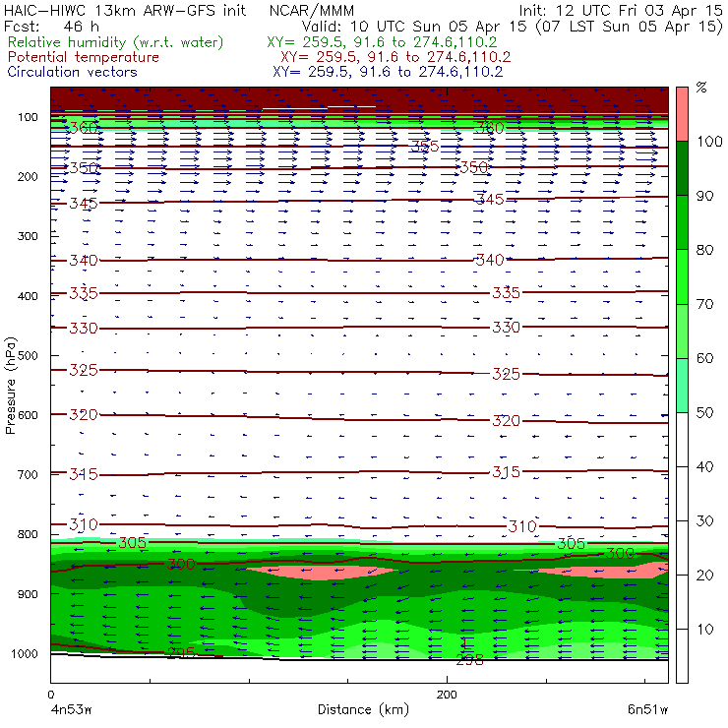The image size is (728, 728).
Task: Click the pressure axis tick label "100"
Action: 28,117
